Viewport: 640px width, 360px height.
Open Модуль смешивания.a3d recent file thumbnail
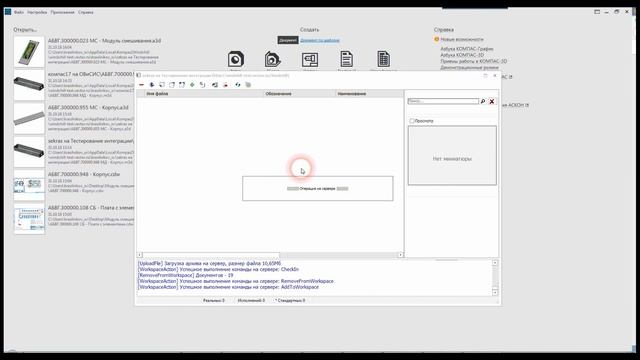coord(29,52)
